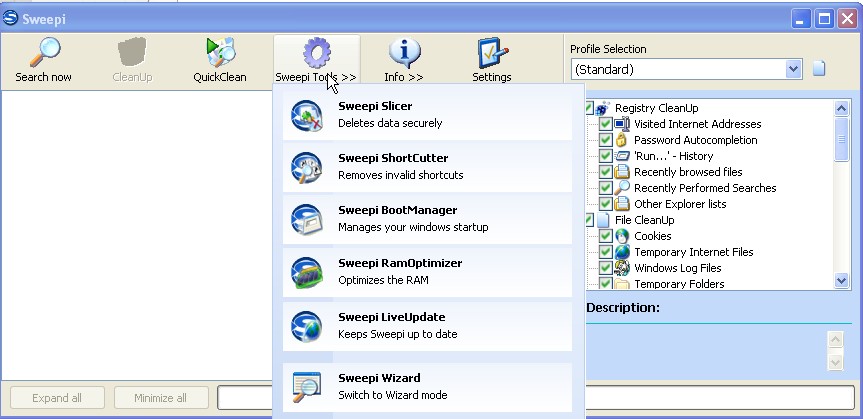The height and width of the screenshot is (419, 863).
Task: Click the cleanup tree scrollbar thumb
Action: click(842, 139)
